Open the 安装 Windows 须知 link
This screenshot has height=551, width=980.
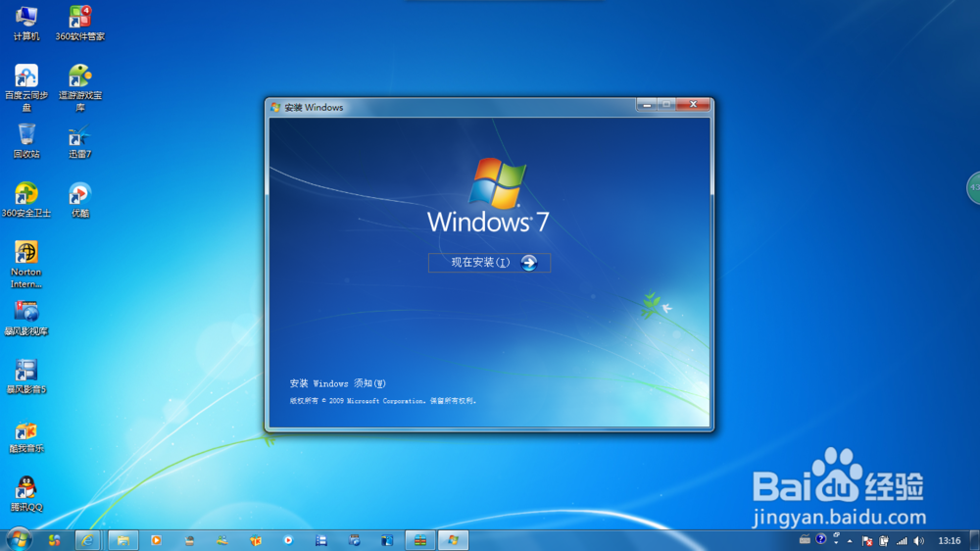tap(337, 383)
